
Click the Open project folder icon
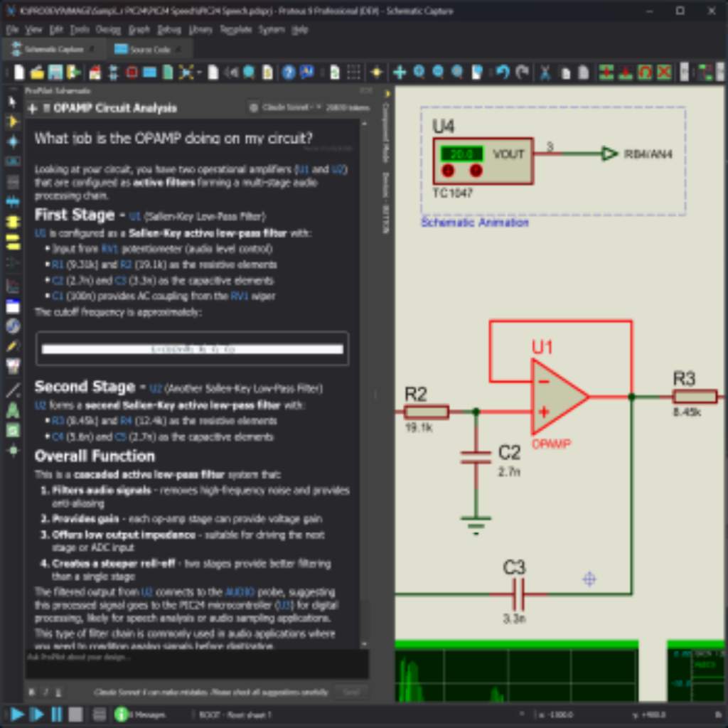[x=37, y=72]
